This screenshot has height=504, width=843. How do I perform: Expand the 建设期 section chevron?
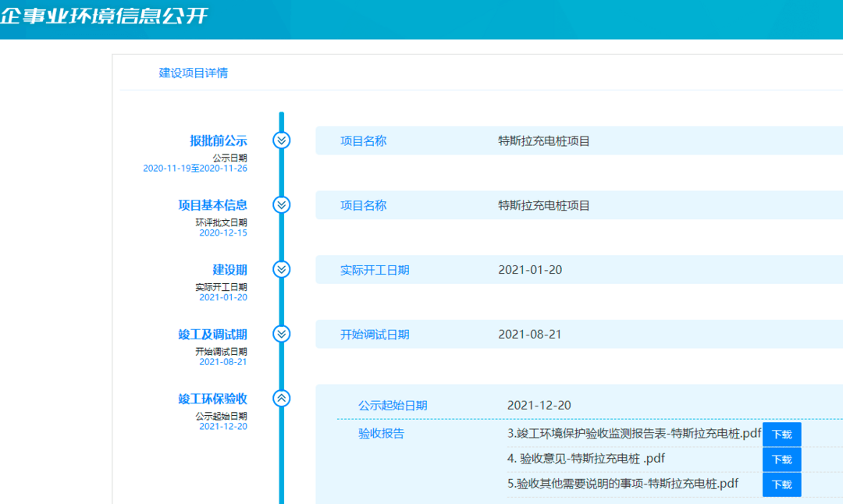click(x=281, y=269)
